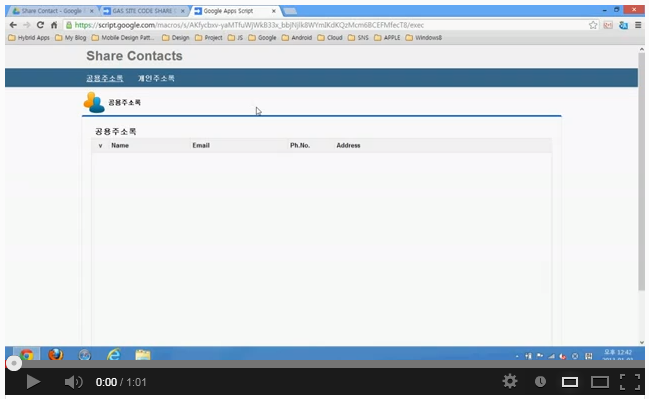Viewport: 649px width, 399px height.
Task: Click the Share Contacts heading
Action: click(134, 56)
